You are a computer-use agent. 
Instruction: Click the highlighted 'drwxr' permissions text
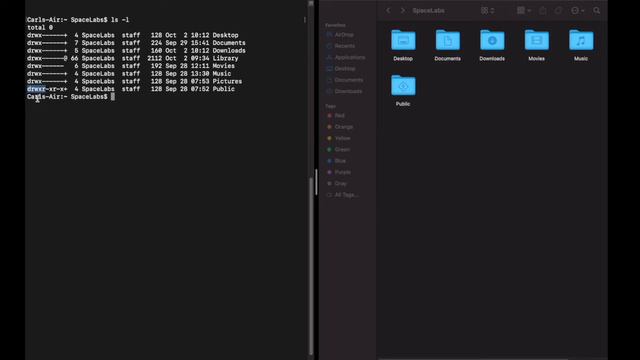[36, 89]
